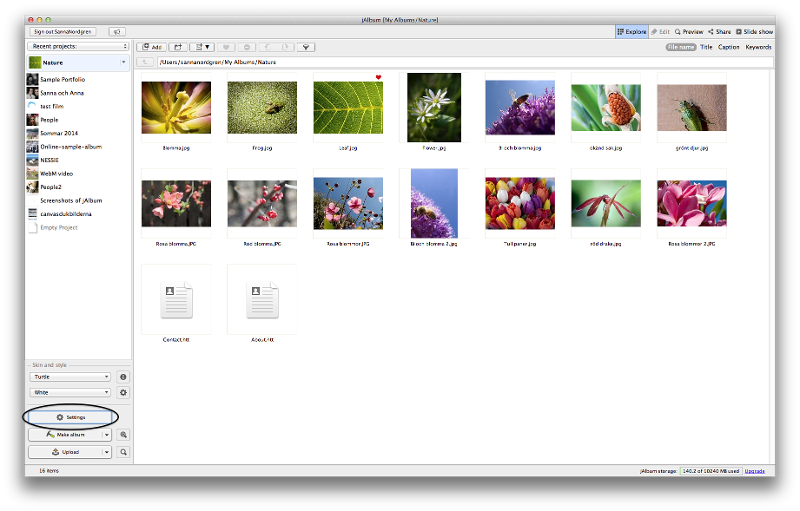
Task: Open the canvasdukbilderna project
Action: coord(78,214)
